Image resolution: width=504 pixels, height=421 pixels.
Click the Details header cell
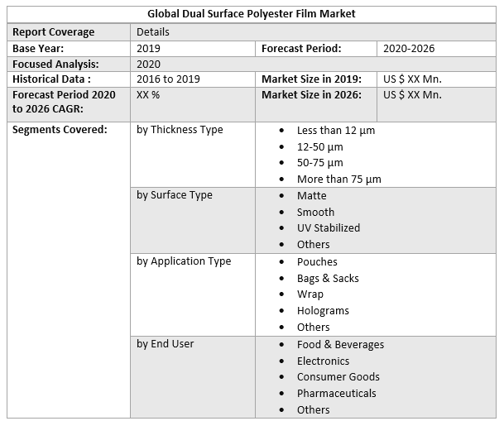(x=153, y=31)
